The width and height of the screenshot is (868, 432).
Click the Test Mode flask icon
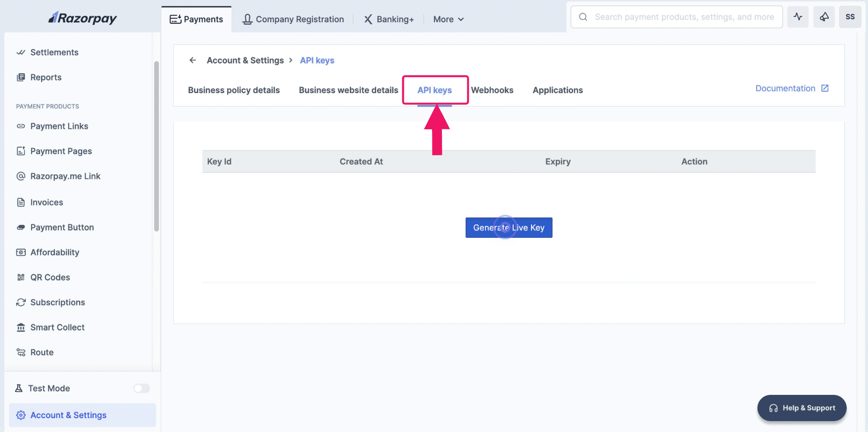[x=19, y=388]
